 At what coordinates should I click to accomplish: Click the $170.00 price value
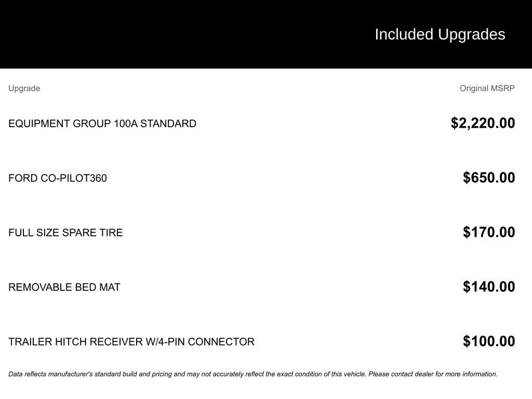pyautogui.click(x=489, y=232)
